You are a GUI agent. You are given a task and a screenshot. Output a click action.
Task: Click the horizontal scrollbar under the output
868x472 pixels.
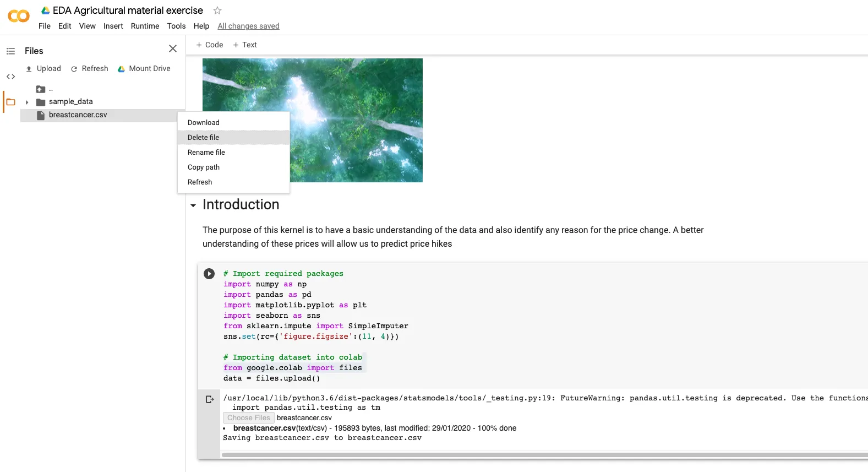[x=545, y=455]
